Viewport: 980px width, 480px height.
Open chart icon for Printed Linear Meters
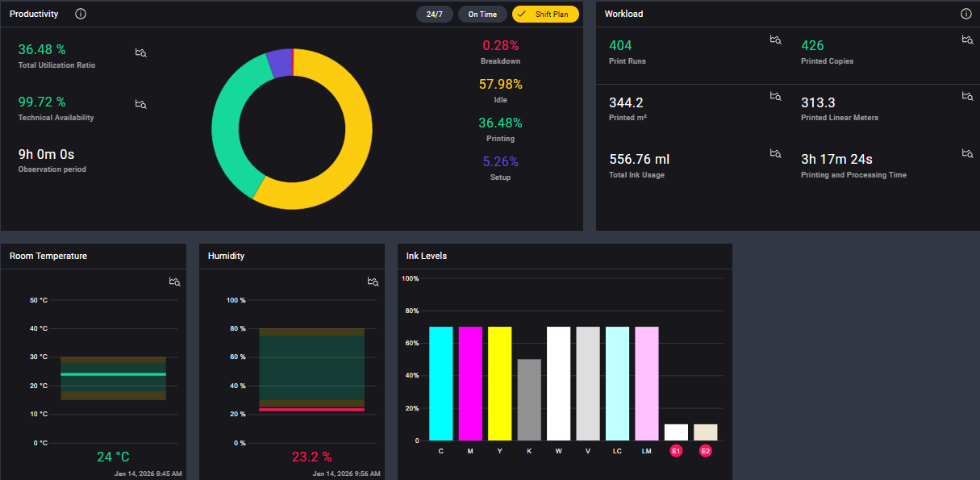(x=967, y=96)
